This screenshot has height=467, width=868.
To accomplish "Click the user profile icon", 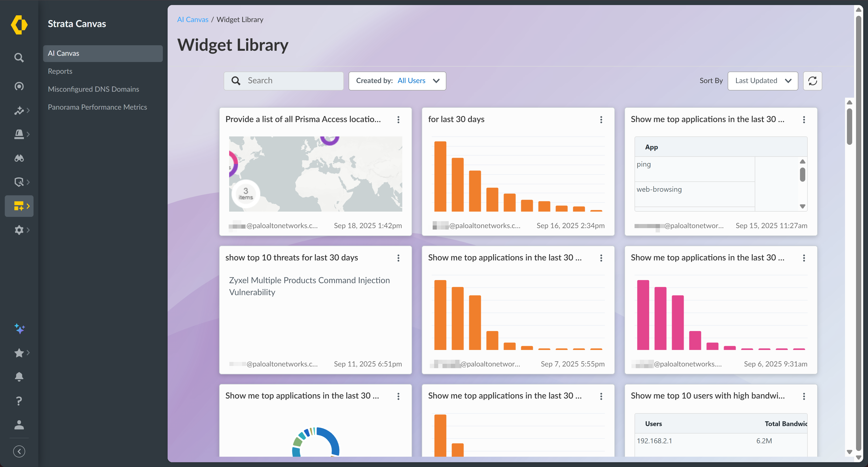I will point(19,425).
